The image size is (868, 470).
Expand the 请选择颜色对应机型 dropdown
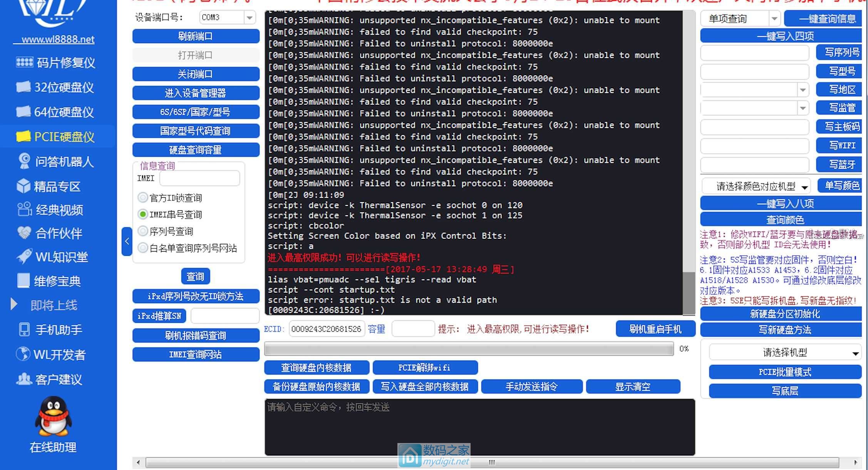(x=804, y=187)
